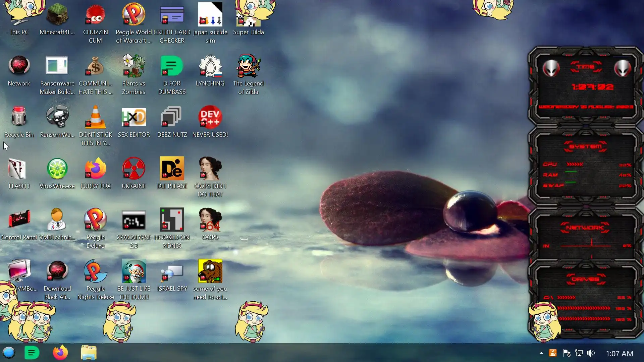644x362 pixels.
Task: Open File Explorer from the taskbar
Action: tap(89, 353)
